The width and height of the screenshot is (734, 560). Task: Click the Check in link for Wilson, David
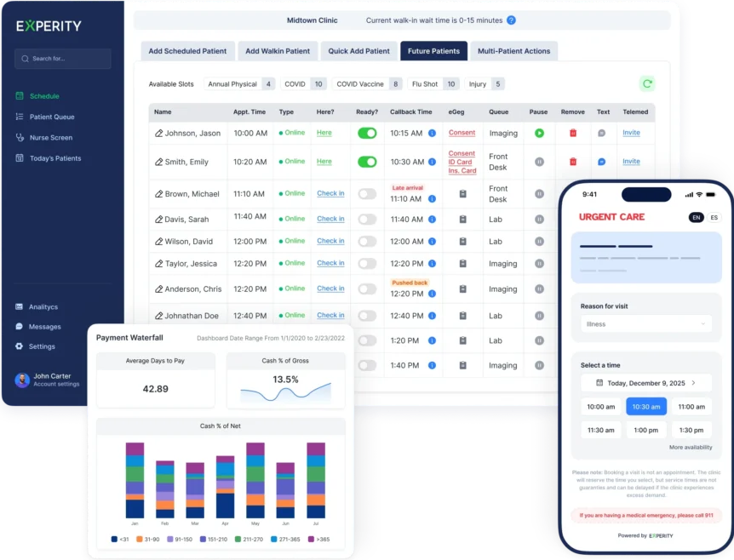tap(330, 241)
